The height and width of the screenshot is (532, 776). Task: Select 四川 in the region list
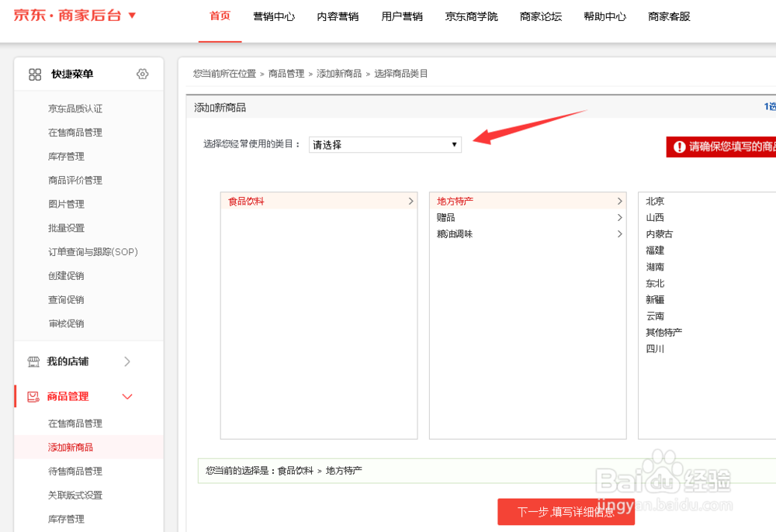[x=654, y=348]
